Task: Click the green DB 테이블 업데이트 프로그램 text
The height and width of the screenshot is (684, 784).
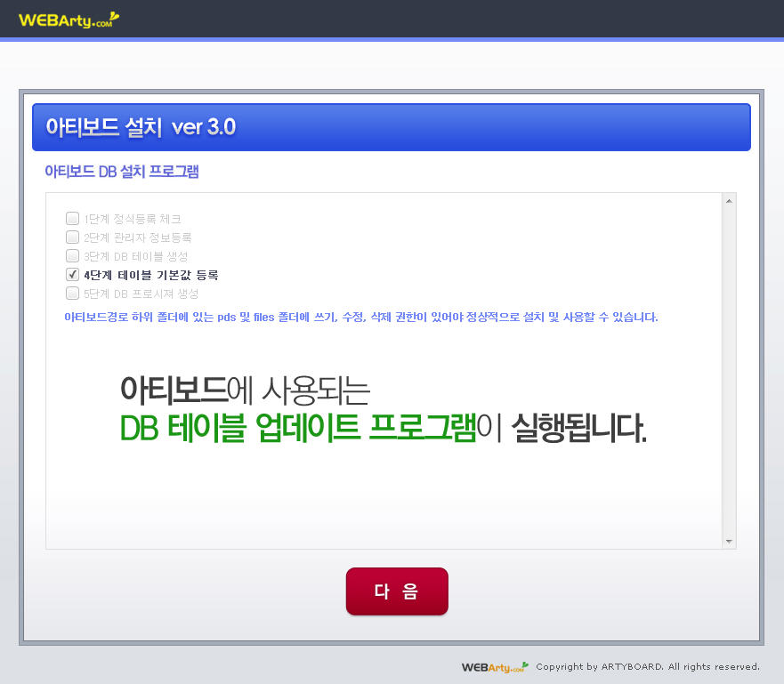Action: click(x=298, y=428)
